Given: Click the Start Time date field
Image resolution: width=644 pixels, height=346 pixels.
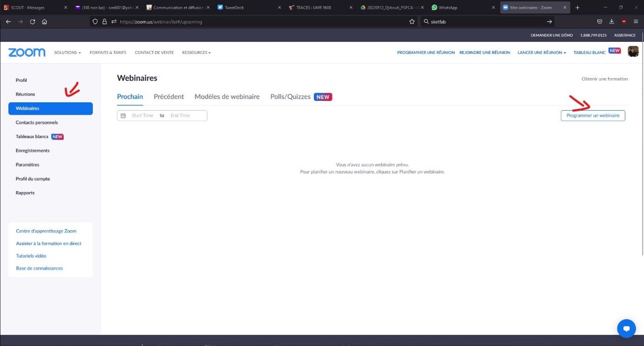Looking at the screenshot, I should coord(142,116).
